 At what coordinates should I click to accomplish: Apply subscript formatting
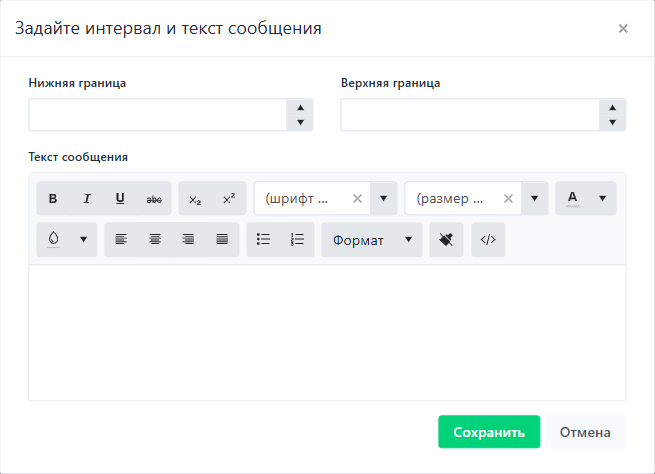point(195,199)
